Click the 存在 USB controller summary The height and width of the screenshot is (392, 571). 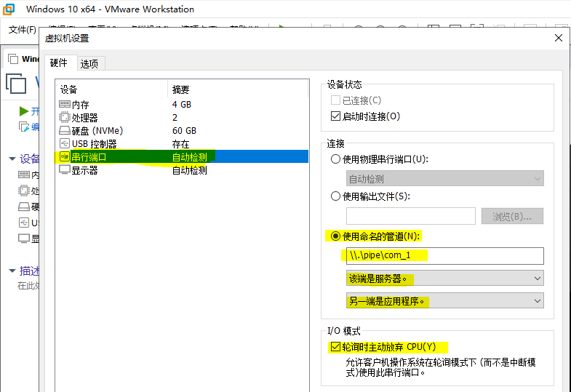[180, 144]
